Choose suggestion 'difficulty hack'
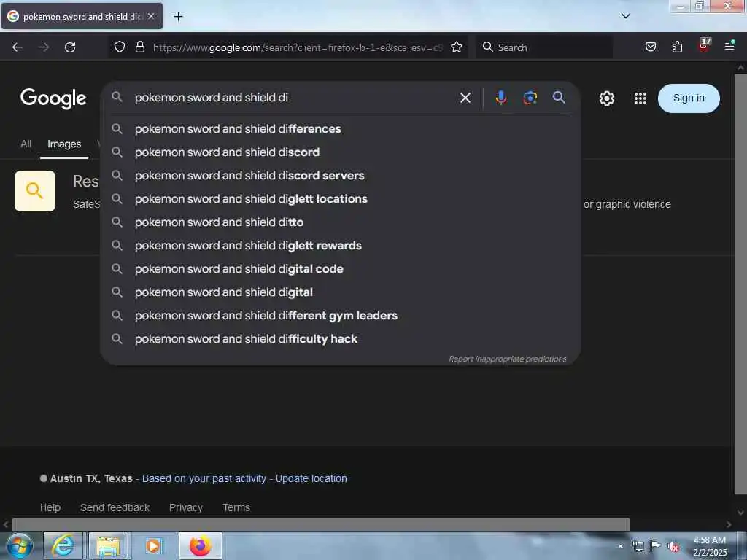 [x=340, y=339]
